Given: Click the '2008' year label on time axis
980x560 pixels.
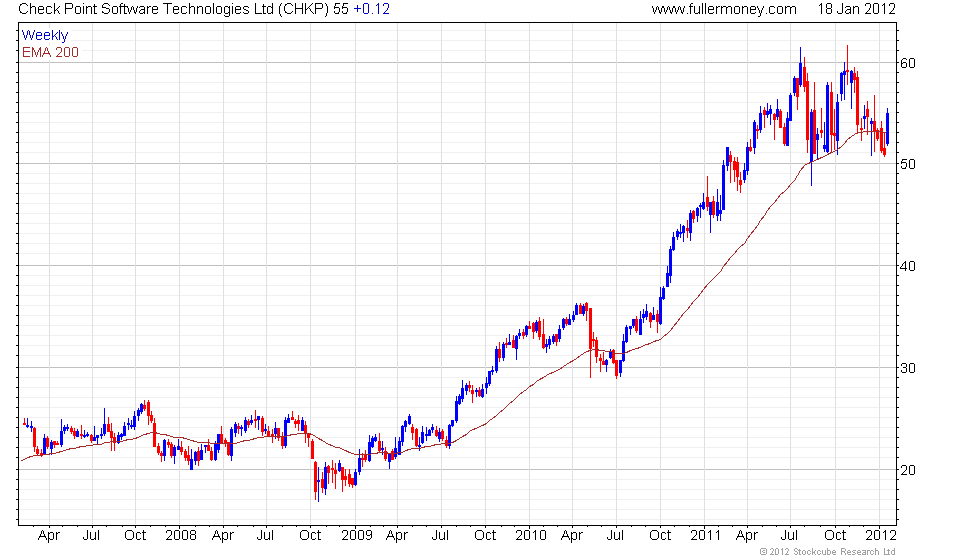Looking at the screenshot, I should (181, 536).
